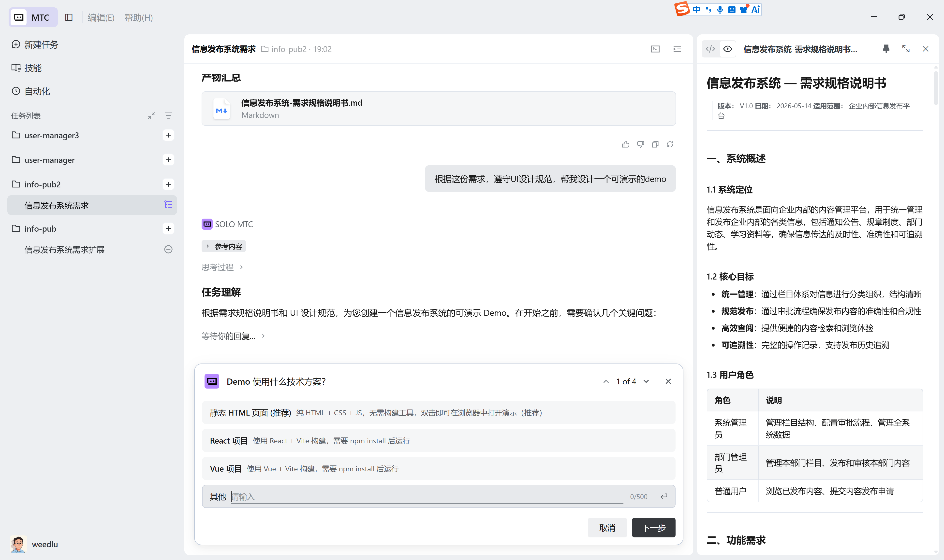Toggle the outline list icon in chat header
This screenshot has height=560, width=944.
pyautogui.click(x=677, y=49)
